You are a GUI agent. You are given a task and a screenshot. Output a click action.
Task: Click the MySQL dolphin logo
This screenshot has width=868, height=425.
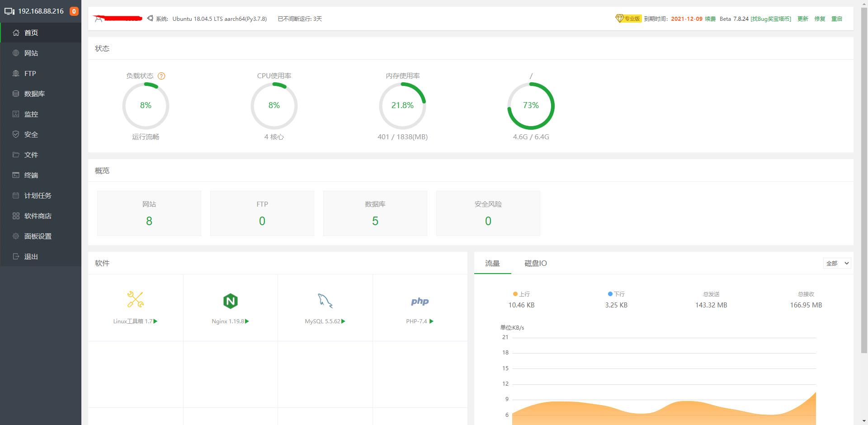325,301
